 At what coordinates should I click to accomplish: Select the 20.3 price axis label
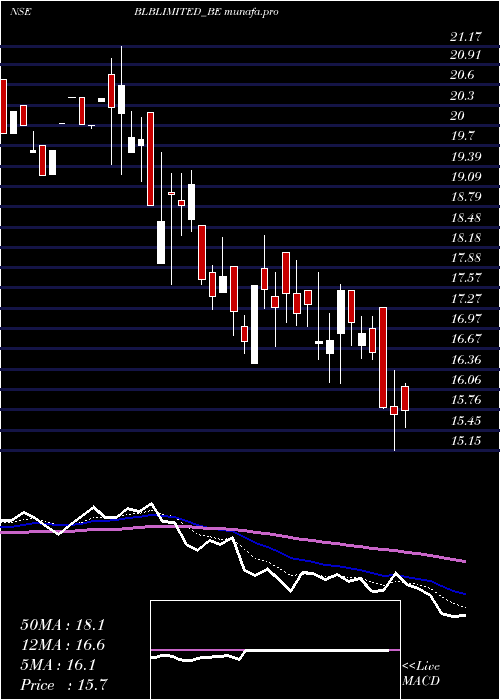(462, 96)
